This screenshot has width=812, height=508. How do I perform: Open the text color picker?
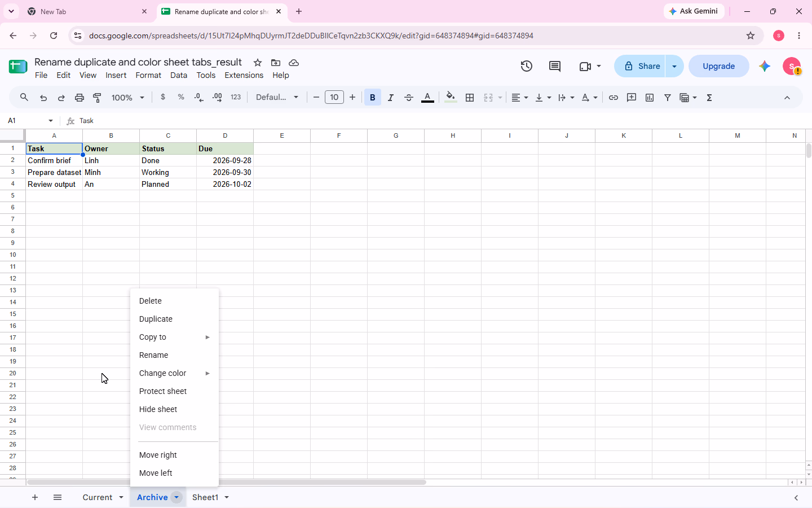coord(428,98)
